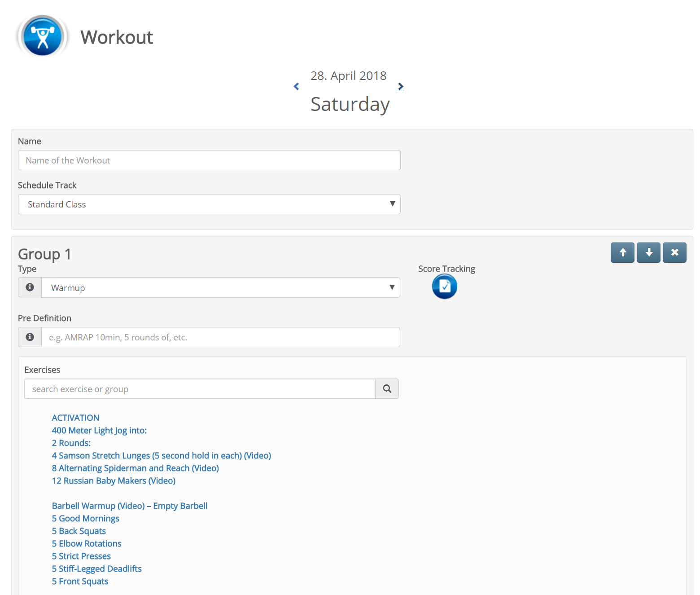The height and width of the screenshot is (595, 700).
Task: Click the Name of the Workout field
Action: click(x=209, y=160)
